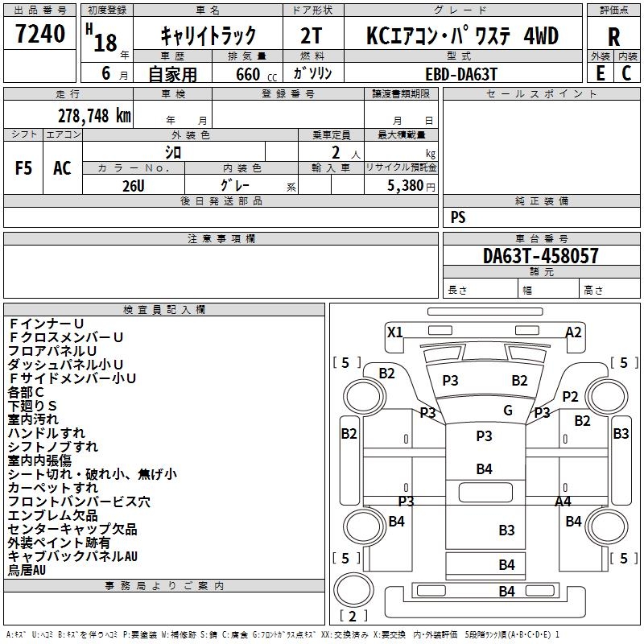Click the inspector note フロントバンパービス穴
Screen dimensions: 644x644
[x=79, y=502]
